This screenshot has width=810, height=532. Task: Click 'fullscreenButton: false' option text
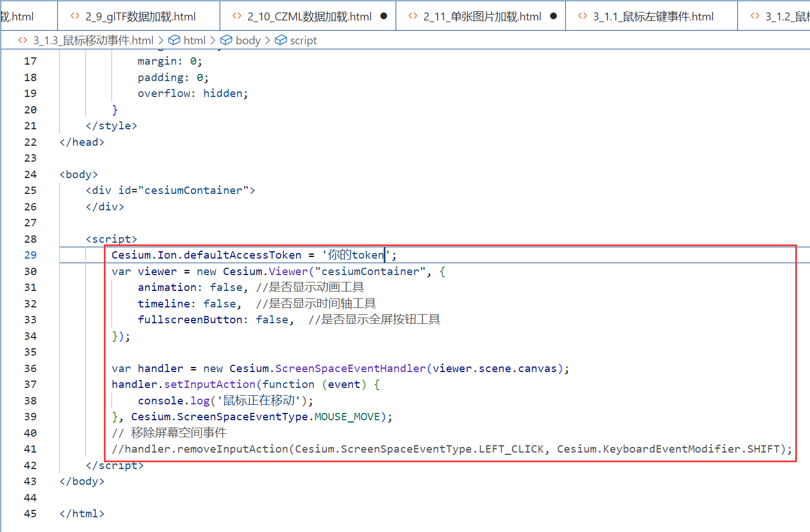tap(213, 320)
